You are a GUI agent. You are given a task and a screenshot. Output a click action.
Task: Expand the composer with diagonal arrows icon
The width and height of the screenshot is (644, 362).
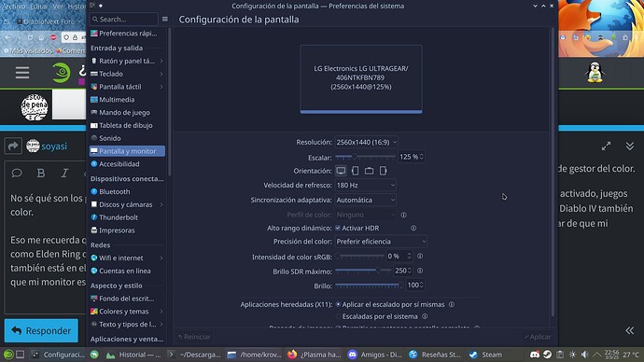606,146
